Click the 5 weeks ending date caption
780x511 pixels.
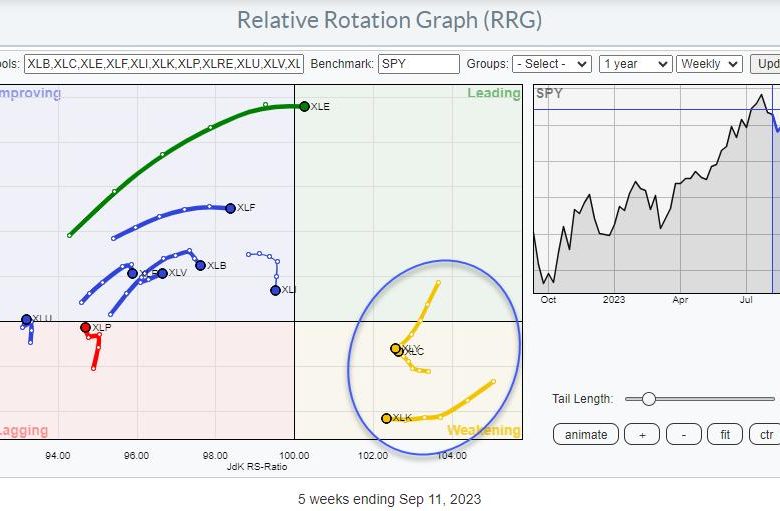390,499
